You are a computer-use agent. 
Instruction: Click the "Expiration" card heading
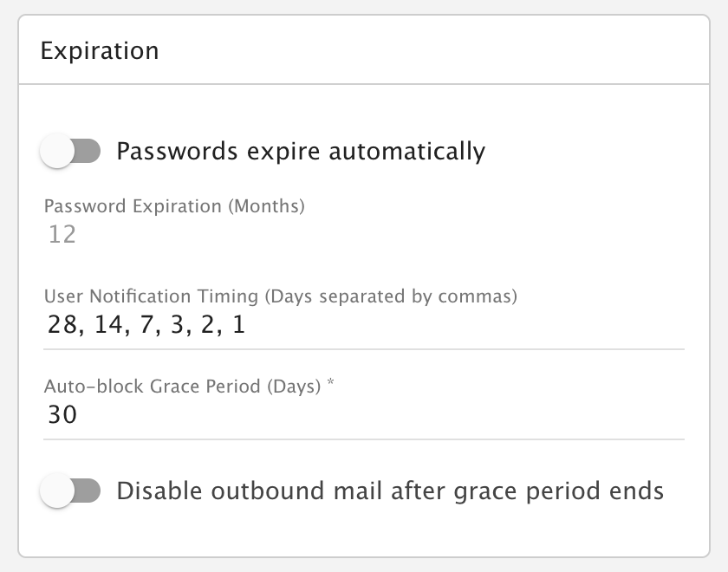pyautogui.click(x=100, y=50)
